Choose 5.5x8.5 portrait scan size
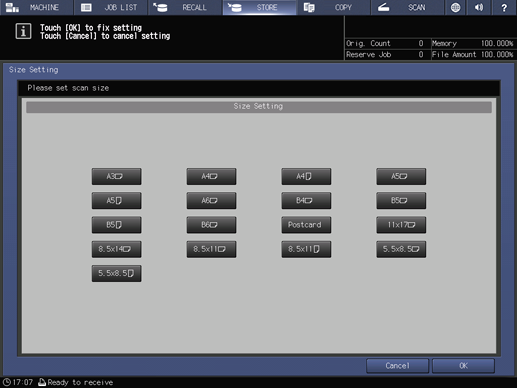The width and height of the screenshot is (517, 388). tap(116, 274)
